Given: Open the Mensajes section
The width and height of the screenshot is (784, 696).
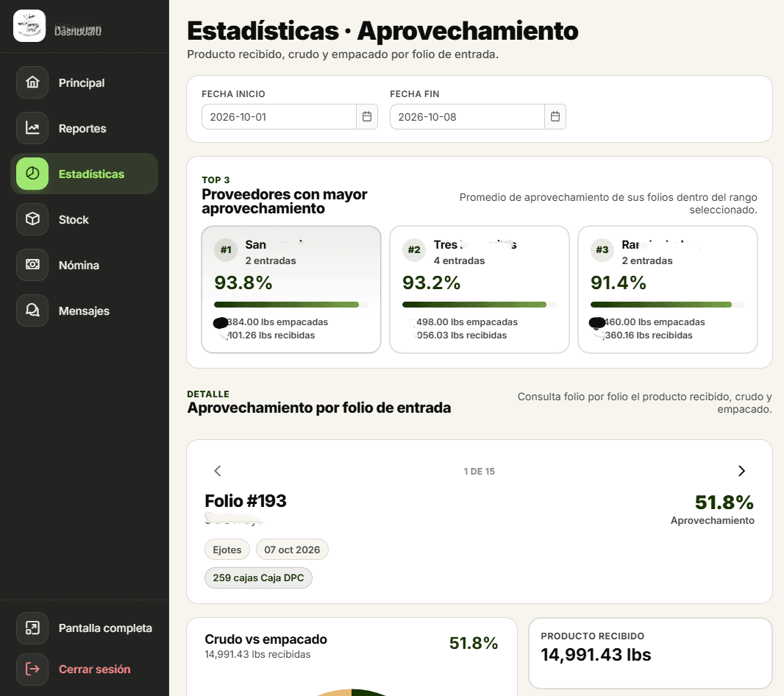Looking at the screenshot, I should pyautogui.click(x=84, y=310).
